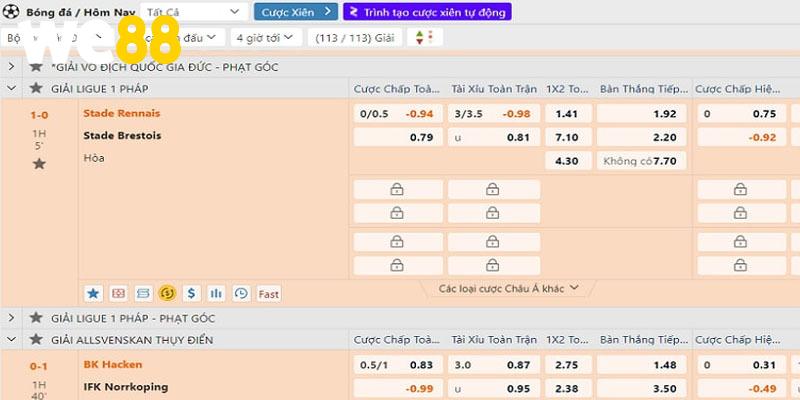Toggle favorite star for Stade Rennais match
Image resolution: width=800 pixels, height=400 pixels.
pyautogui.click(x=39, y=163)
